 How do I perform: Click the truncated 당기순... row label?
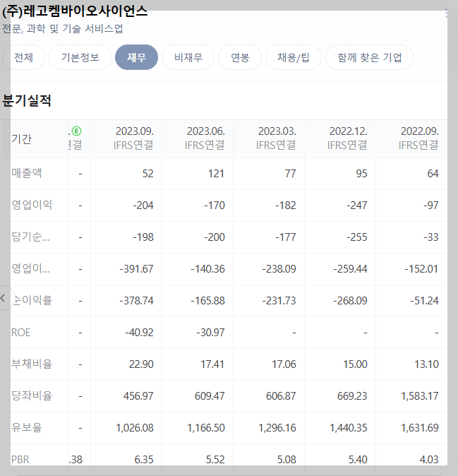pos(30,237)
